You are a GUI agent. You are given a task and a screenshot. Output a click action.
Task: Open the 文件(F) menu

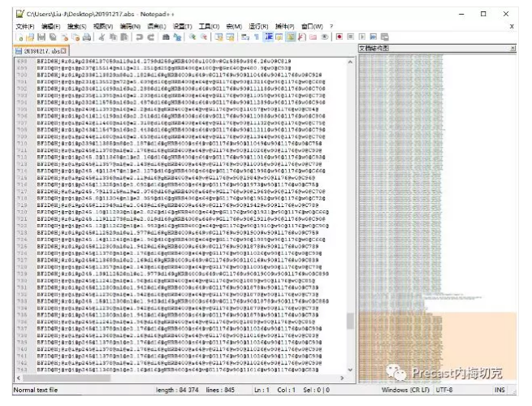pyautogui.click(x=25, y=27)
